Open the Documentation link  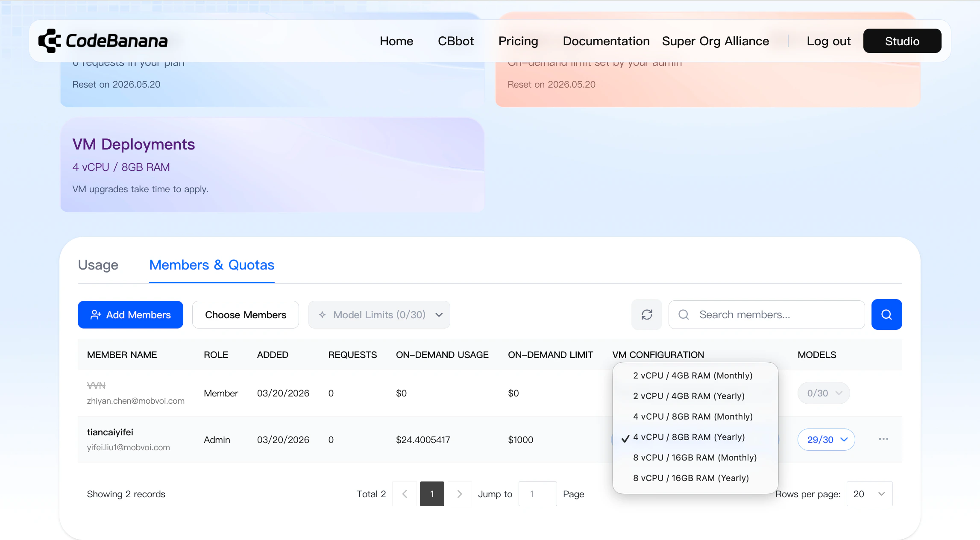click(x=606, y=41)
